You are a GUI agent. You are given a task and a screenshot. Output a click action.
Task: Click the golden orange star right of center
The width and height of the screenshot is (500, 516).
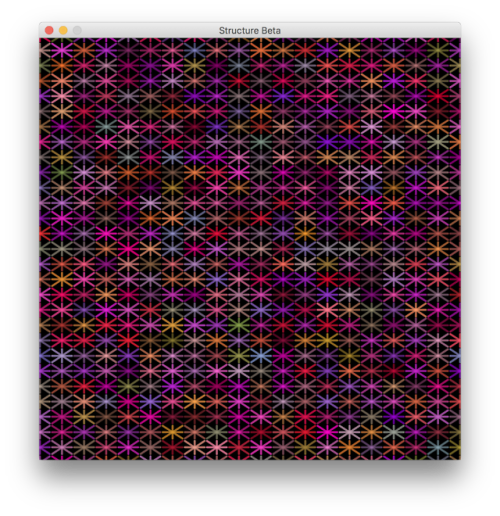[x=305, y=233]
